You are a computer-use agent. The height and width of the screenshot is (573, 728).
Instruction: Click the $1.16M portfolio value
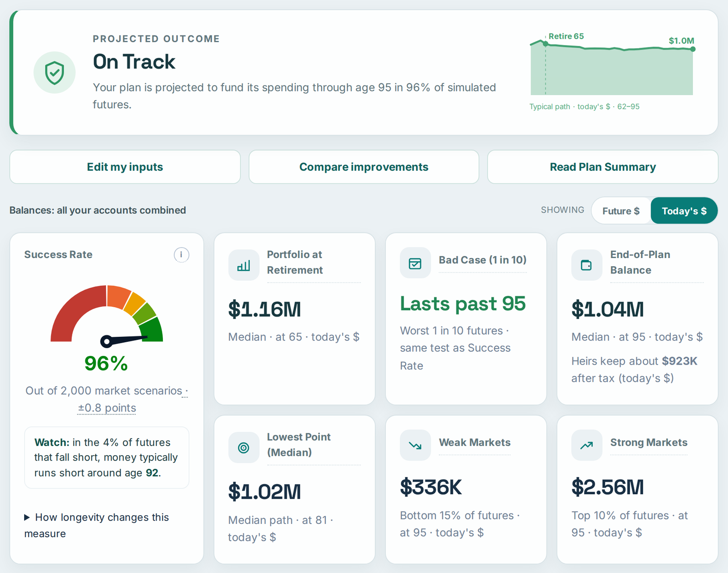click(x=264, y=309)
